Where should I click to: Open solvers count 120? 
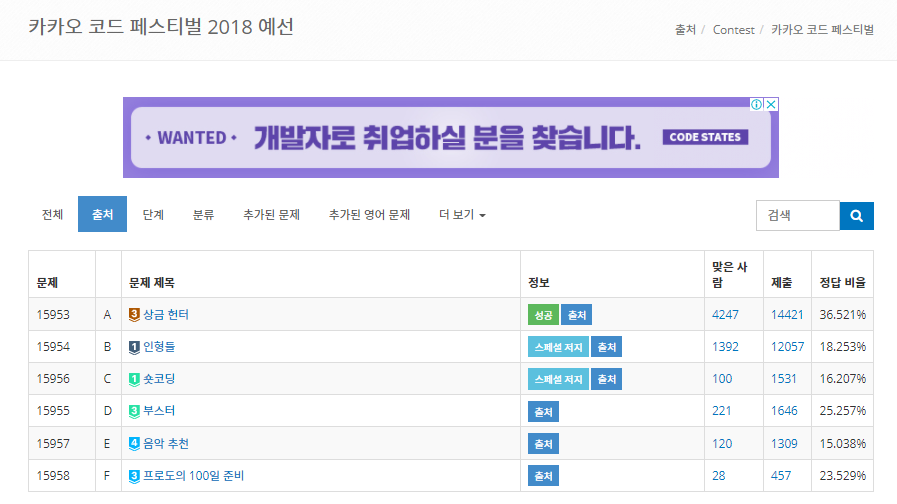(722, 443)
